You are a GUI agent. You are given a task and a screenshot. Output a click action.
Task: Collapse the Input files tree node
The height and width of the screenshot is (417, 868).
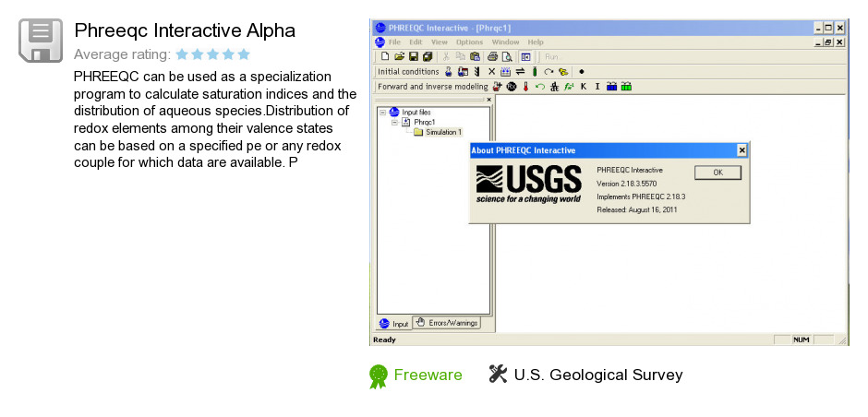pyautogui.click(x=382, y=112)
